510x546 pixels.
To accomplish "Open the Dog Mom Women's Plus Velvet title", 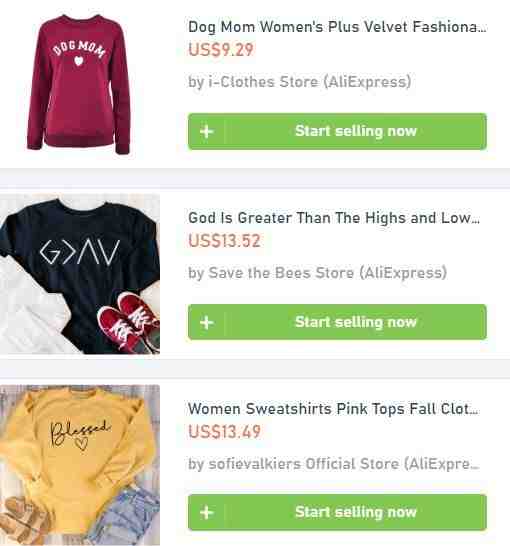I will click(337, 27).
